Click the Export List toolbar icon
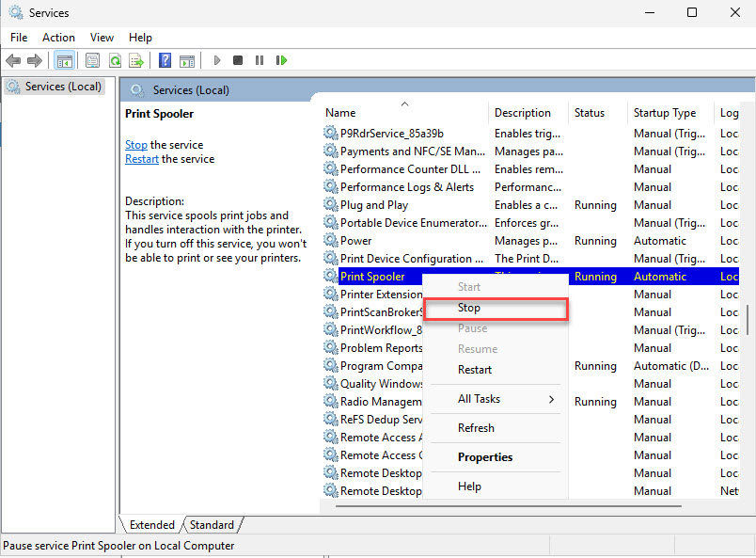 136,61
